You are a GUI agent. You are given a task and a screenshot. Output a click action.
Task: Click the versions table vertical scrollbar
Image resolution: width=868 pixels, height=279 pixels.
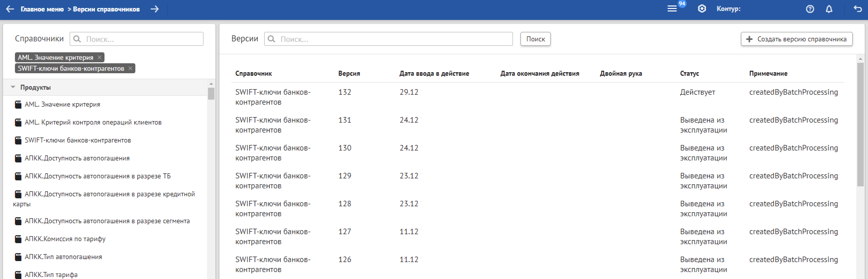tap(860, 125)
